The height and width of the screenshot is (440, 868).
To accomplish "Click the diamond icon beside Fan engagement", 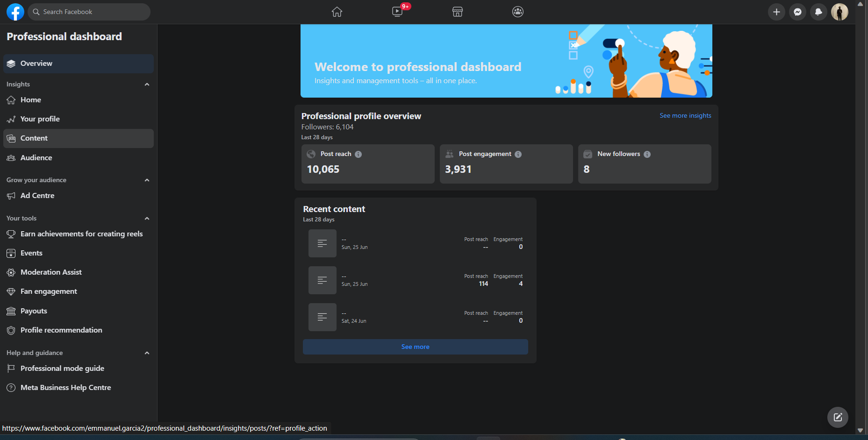I will [11, 291].
